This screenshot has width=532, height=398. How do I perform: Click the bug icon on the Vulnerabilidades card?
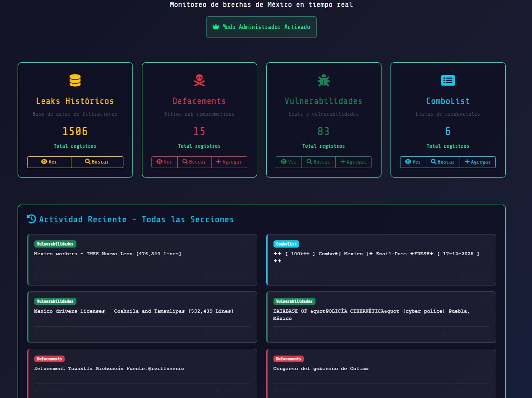[x=324, y=80]
